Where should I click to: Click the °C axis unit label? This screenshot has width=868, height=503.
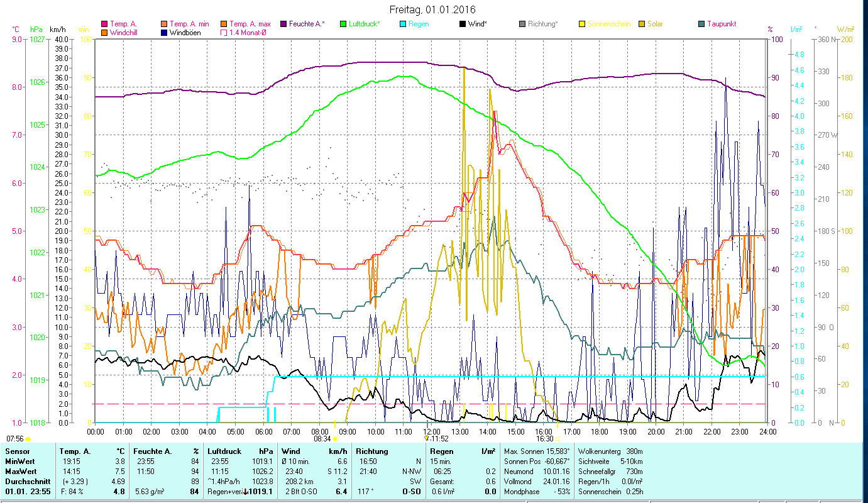tap(16, 30)
